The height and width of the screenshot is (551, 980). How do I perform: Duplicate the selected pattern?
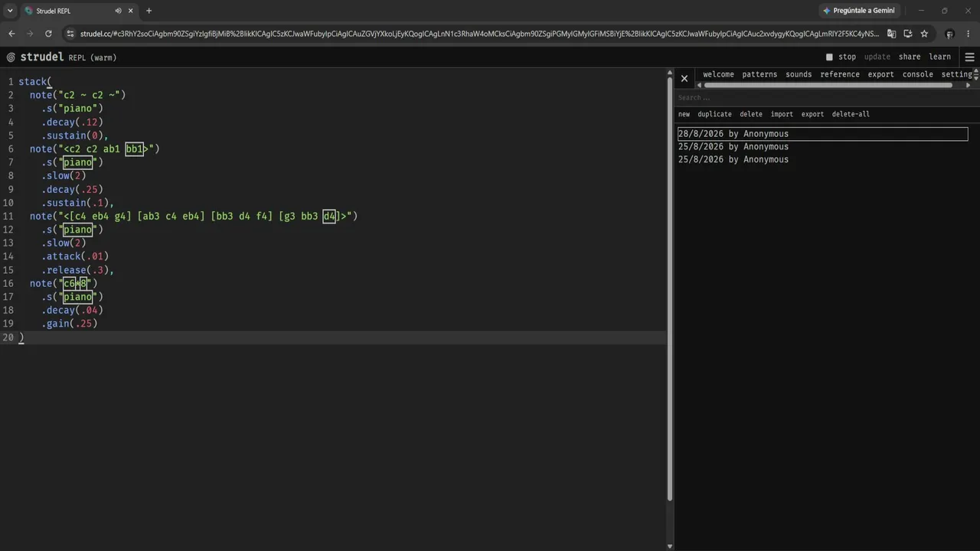714,114
